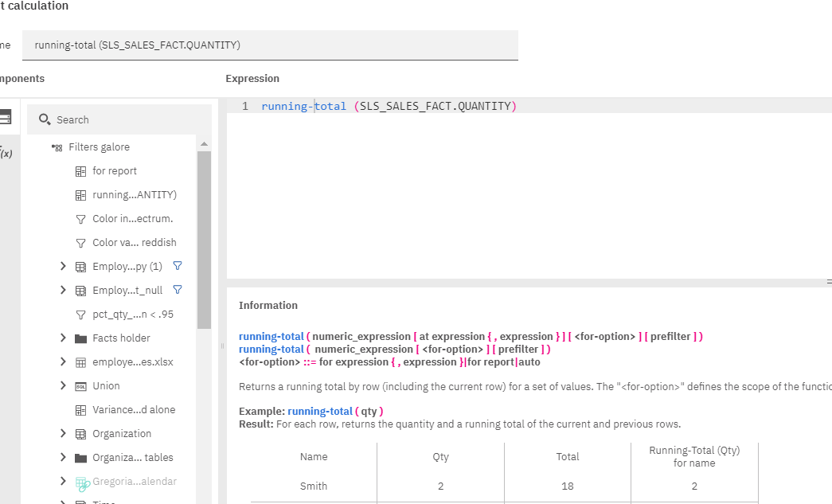Click the SQL icon beside 'Union'
This screenshot has height=504, width=832.
[x=80, y=386]
